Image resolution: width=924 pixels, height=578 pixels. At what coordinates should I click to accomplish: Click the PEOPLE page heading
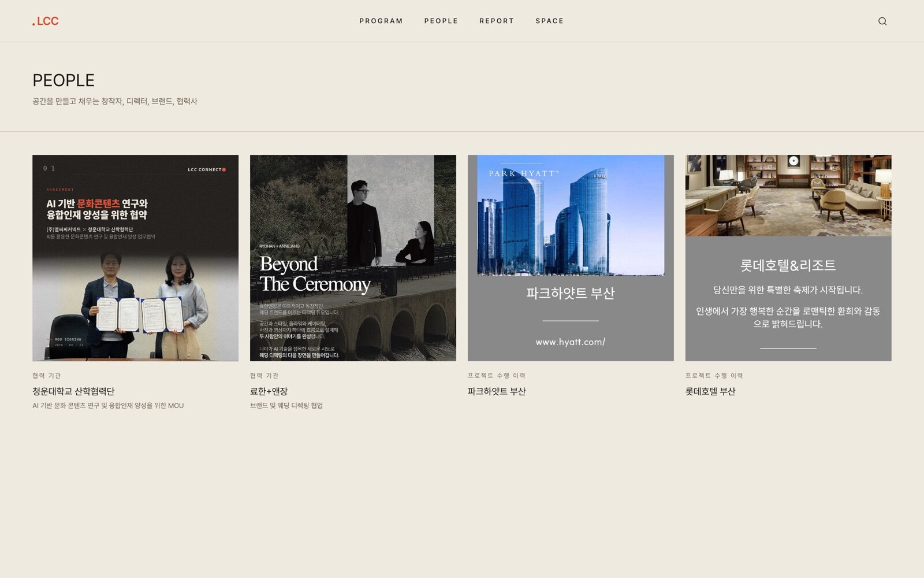[64, 80]
